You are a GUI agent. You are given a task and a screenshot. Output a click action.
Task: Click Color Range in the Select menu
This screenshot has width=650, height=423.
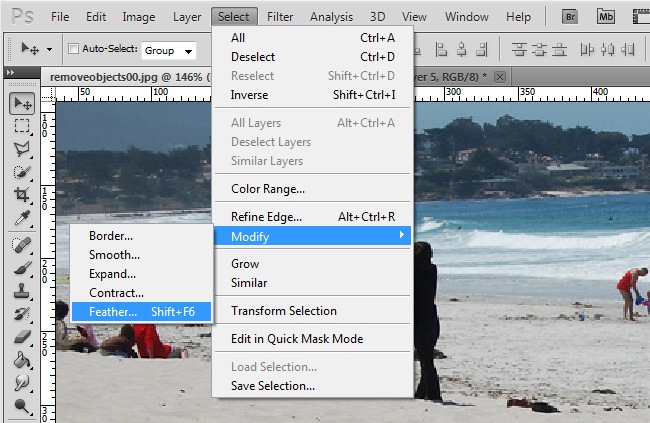coord(268,189)
